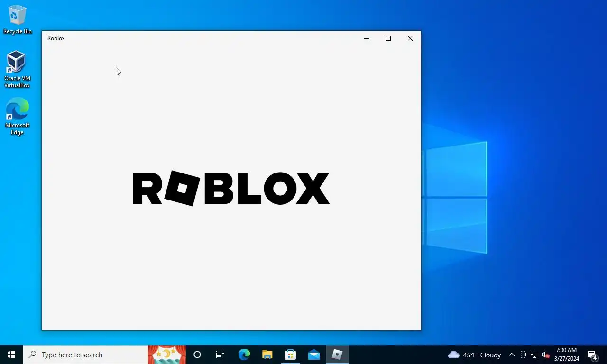Focus the 'Type here to search' box

click(85, 355)
